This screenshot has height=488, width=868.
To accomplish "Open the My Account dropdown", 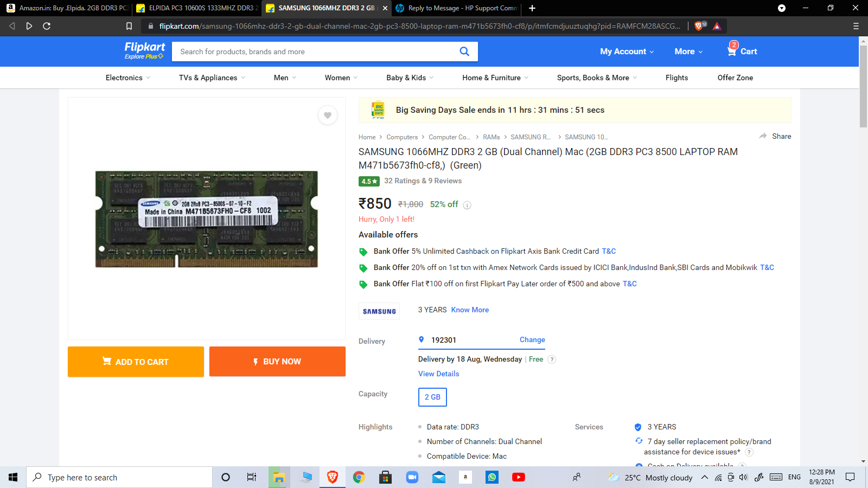I will click(x=626, y=51).
